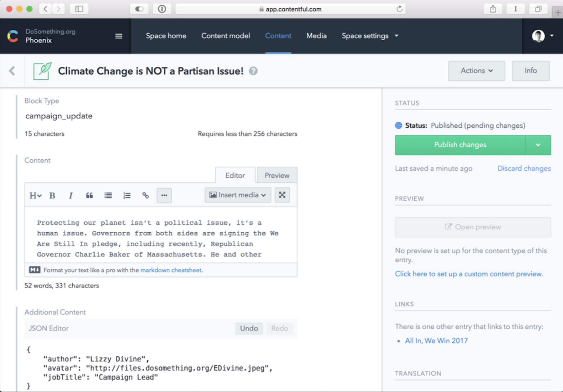Screen dimensions: 563x392
Task: Open the heading style dropdown
Action: [35, 195]
